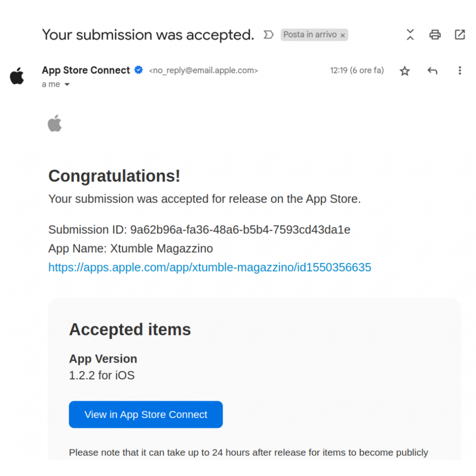Click the importance marker next to subject
Image resolution: width=476 pixels, height=476 pixels.
point(268,35)
